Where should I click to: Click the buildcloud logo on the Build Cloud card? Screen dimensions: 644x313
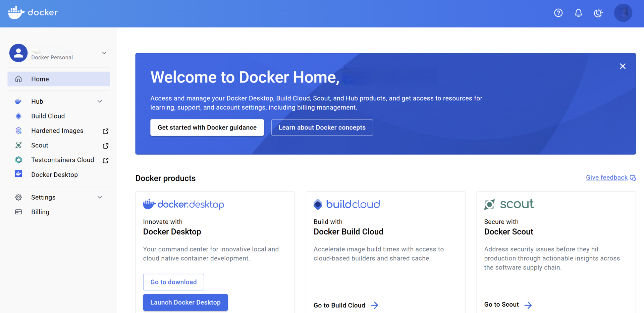346,204
